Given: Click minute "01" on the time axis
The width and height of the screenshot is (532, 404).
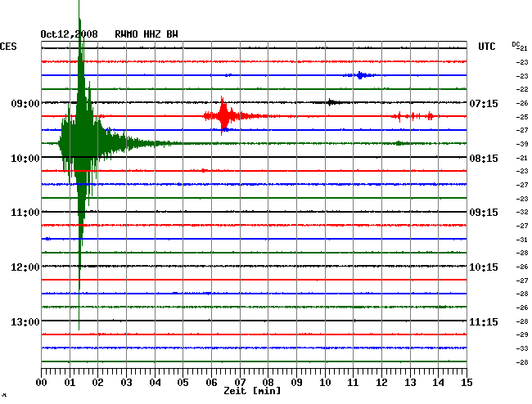Looking at the screenshot, I should pos(70,383).
